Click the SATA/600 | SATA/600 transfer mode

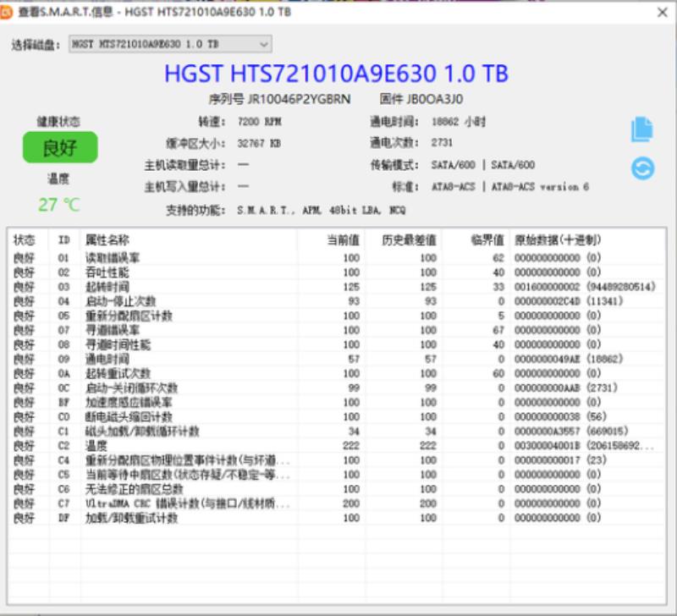tap(482, 165)
